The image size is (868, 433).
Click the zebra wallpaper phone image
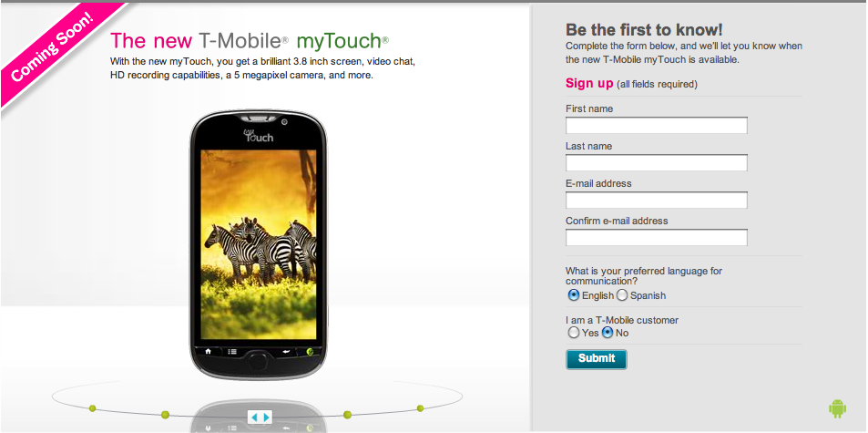[x=258, y=244]
